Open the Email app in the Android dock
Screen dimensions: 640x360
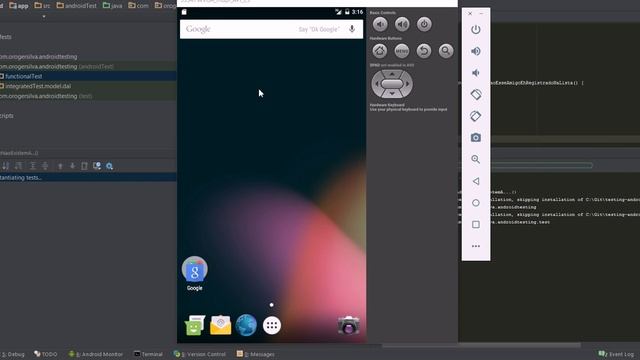(x=220, y=325)
